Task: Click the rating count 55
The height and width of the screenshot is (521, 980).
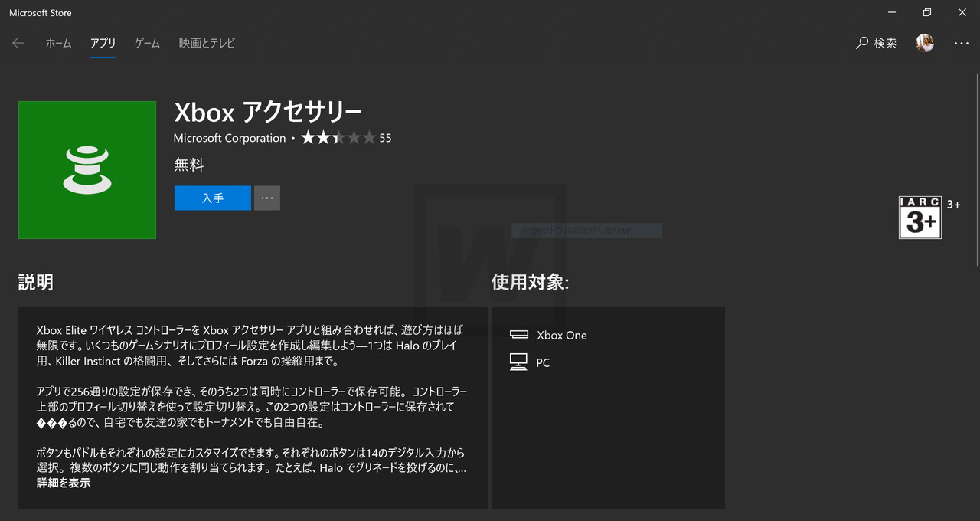Action: click(385, 138)
